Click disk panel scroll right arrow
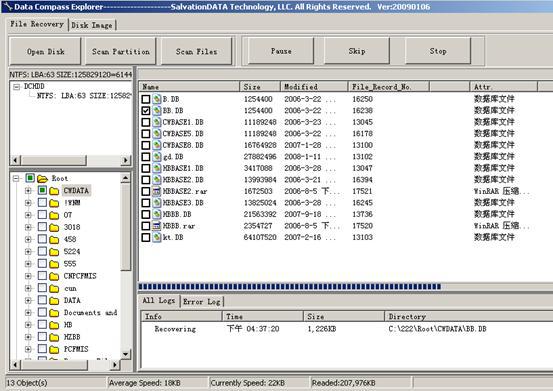 [126, 160]
